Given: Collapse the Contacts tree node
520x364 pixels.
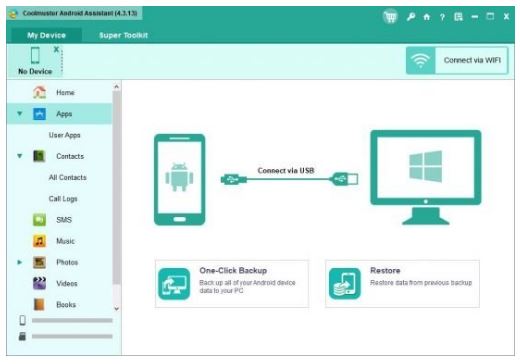Looking at the screenshot, I should point(20,156).
